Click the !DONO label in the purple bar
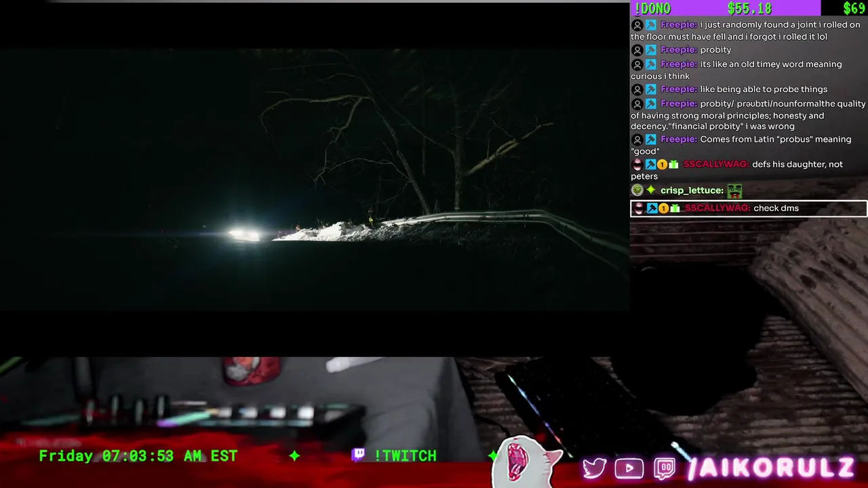The width and height of the screenshot is (868, 488). [652, 8]
